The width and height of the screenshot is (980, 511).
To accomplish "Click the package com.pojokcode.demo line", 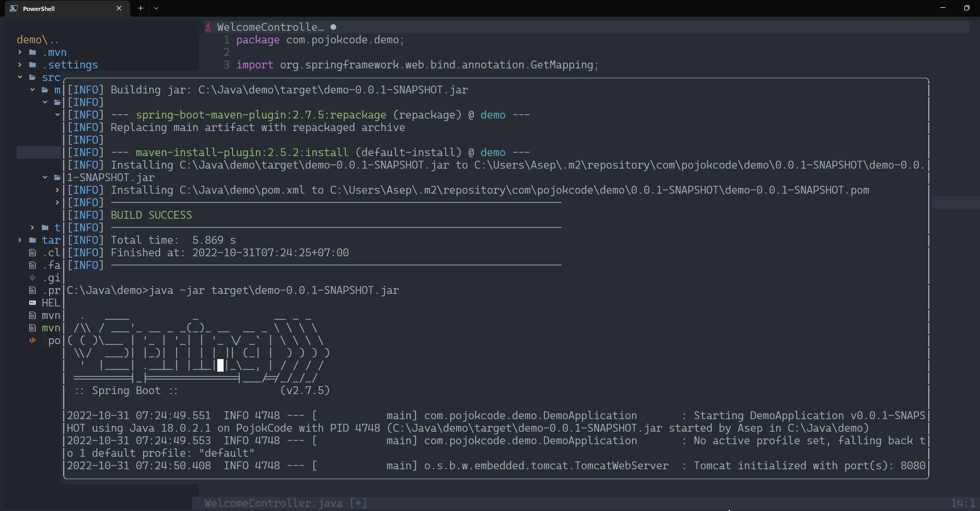I will [x=320, y=40].
